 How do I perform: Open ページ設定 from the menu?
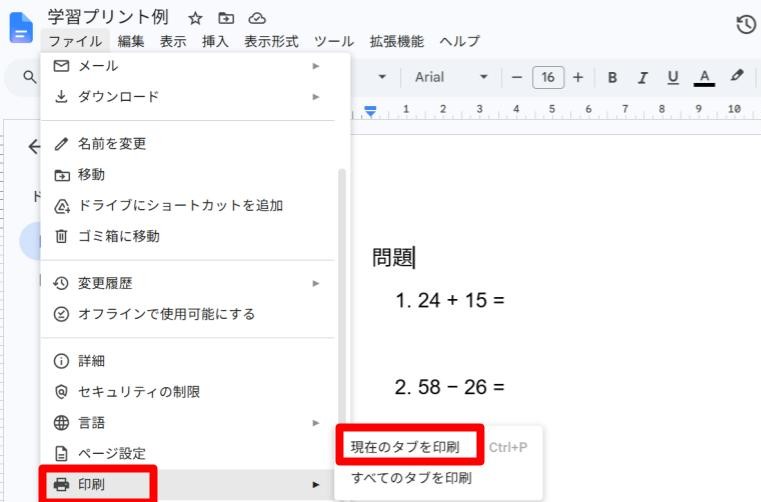(x=189, y=453)
